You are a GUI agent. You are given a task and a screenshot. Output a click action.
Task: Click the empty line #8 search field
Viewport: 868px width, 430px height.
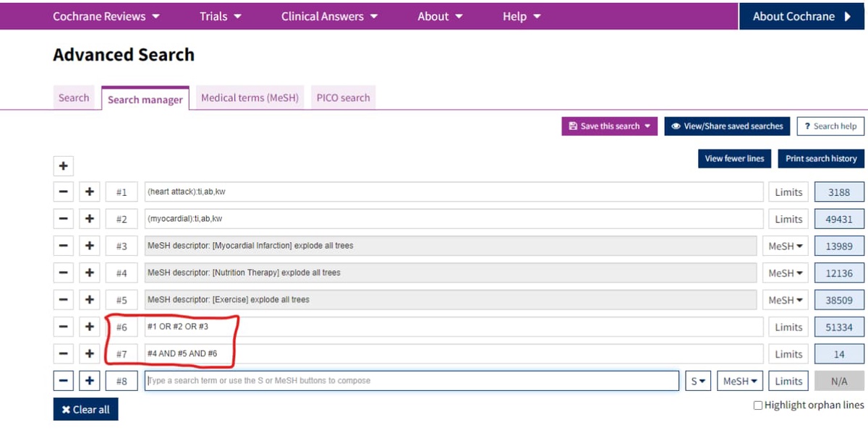coord(412,381)
